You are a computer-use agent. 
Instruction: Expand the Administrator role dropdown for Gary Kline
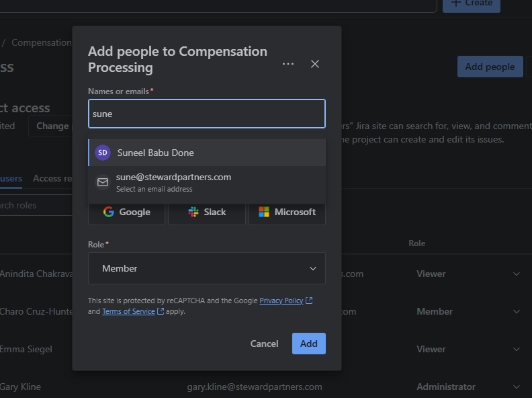(517, 387)
